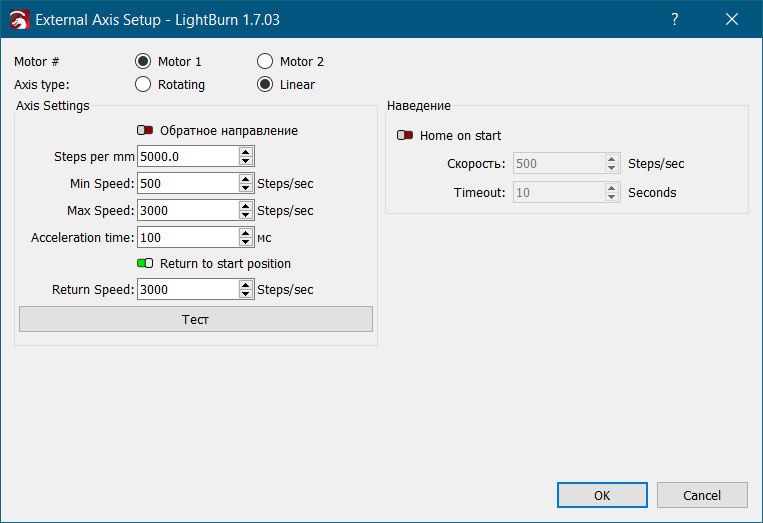Click the Тест button
The width and height of the screenshot is (763, 523).
tap(196, 319)
